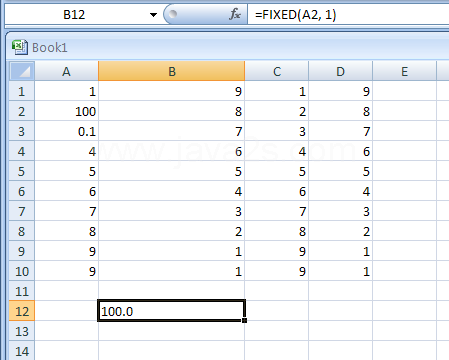
Task: Click cell A1 containing 1
Action: pos(67,91)
